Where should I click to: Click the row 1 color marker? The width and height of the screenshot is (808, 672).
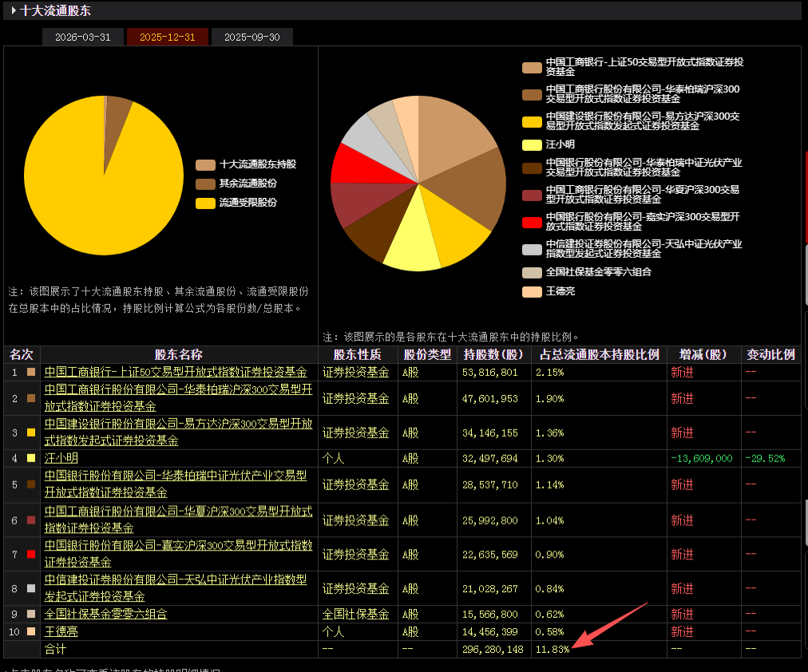pos(31,372)
